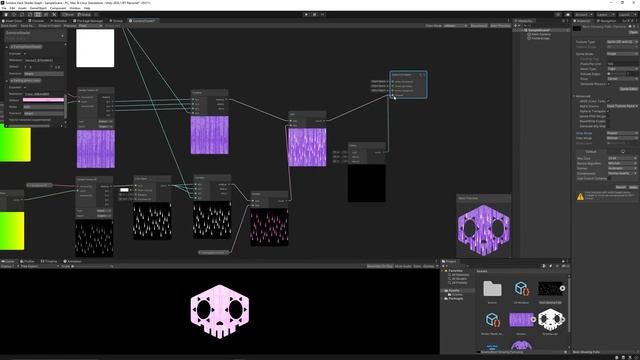The width and height of the screenshot is (640, 360).
Task: Click the Pause button
Action: click(315, 14)
